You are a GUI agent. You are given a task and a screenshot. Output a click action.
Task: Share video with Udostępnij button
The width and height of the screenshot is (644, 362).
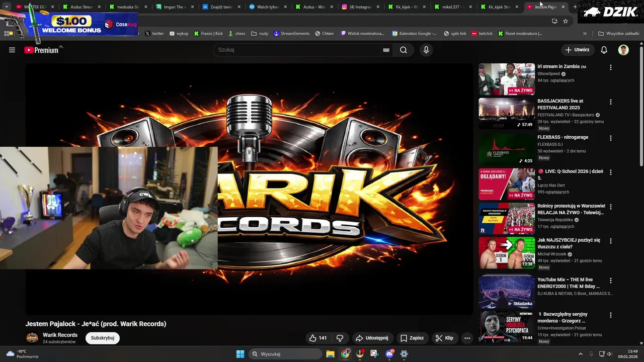tap(372, 338)
